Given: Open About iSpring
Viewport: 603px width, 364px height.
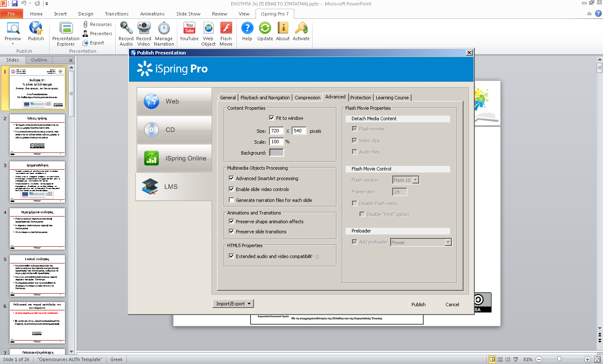Looking at the screenshot, I should click(283, 31).
